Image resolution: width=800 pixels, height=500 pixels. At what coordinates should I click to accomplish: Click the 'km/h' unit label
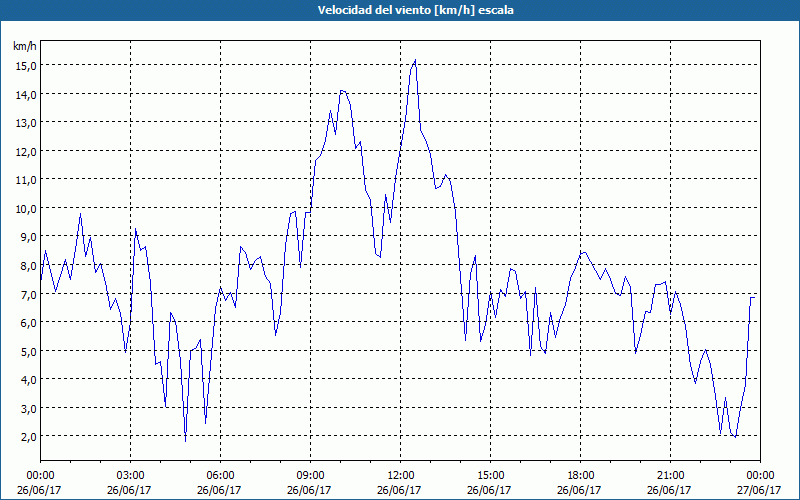24,46
